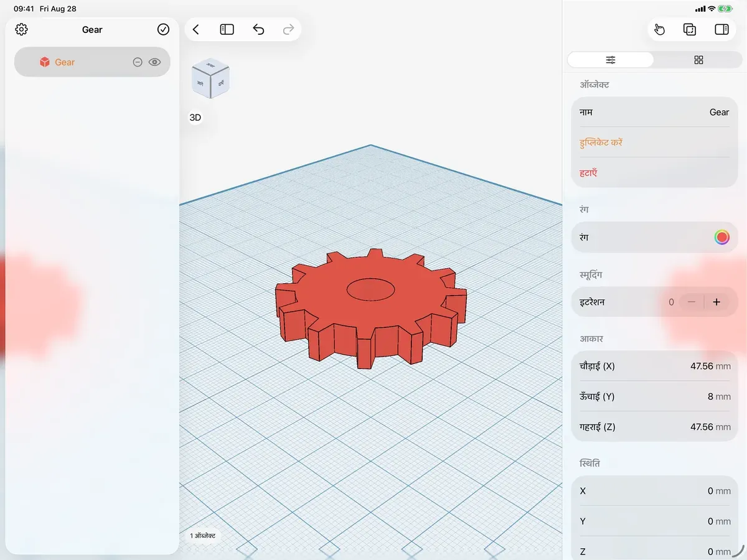The image size is (747, 560).
Task: Decrease smoothing iterations with minus
Action: [x=692, y=302]
